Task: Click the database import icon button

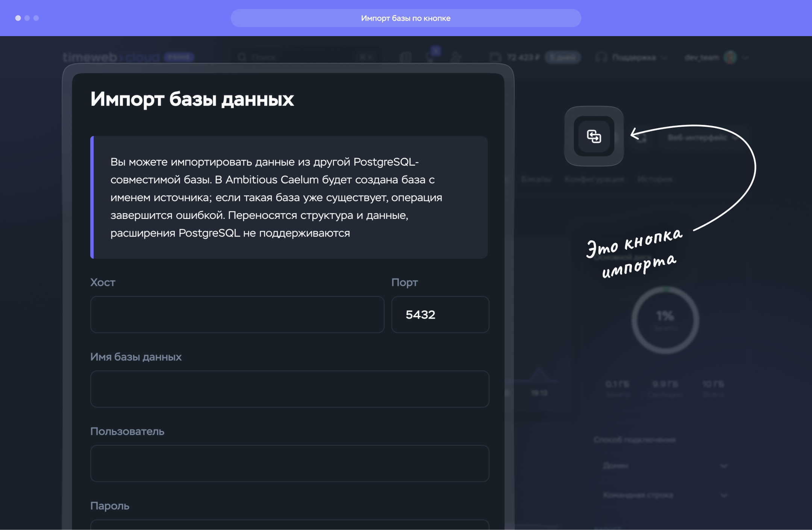Action: 594,136
